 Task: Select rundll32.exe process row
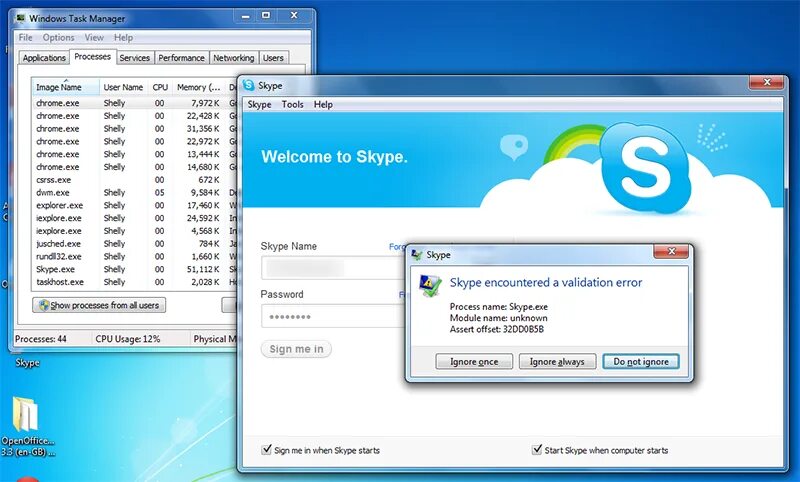pos(135,257)
